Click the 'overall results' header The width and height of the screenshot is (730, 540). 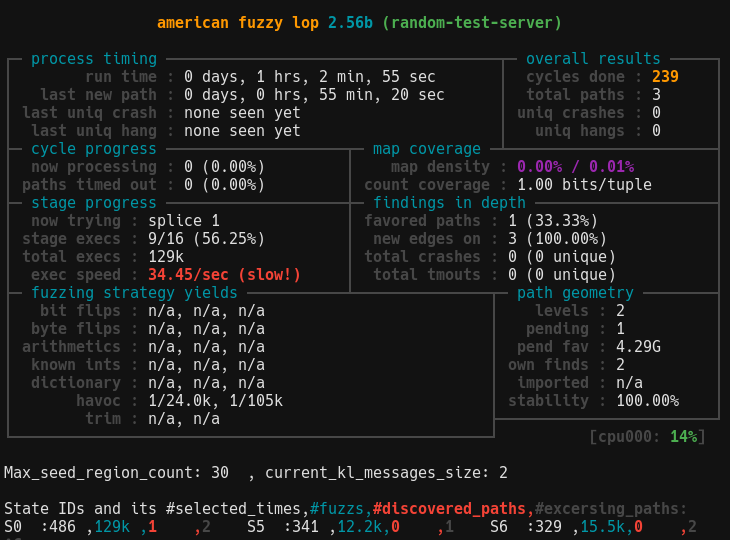tap(593, 59)
